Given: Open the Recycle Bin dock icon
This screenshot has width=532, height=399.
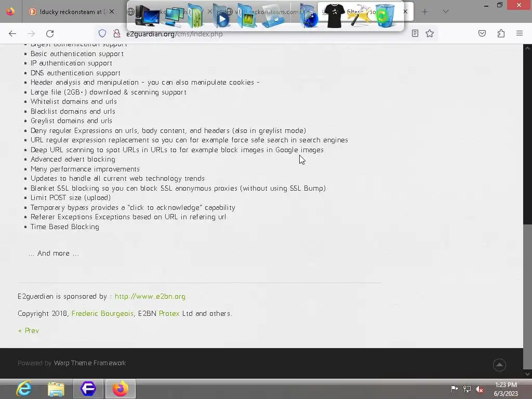Looking at the screenshot, I should 385,16.
